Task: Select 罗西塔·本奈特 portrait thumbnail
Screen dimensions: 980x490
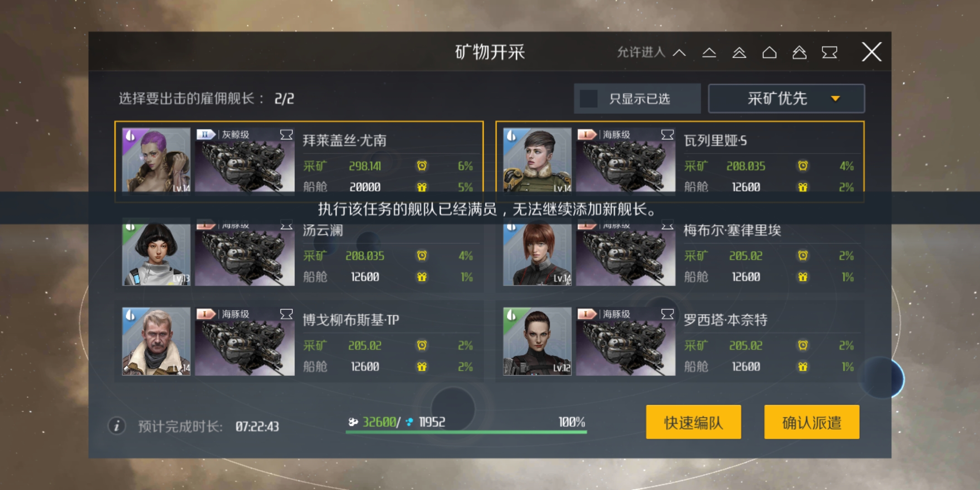Action: click(x=537, y=341)
